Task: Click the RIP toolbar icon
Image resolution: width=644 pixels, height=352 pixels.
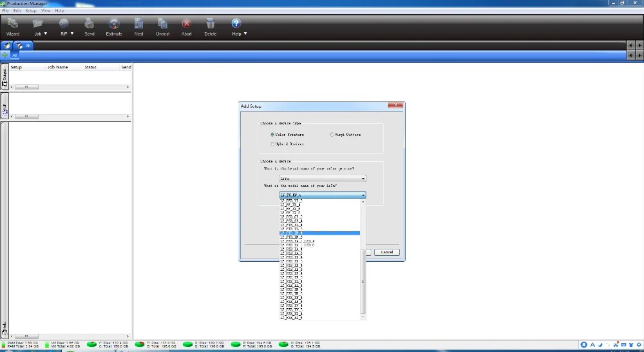Action: [64, 23]
